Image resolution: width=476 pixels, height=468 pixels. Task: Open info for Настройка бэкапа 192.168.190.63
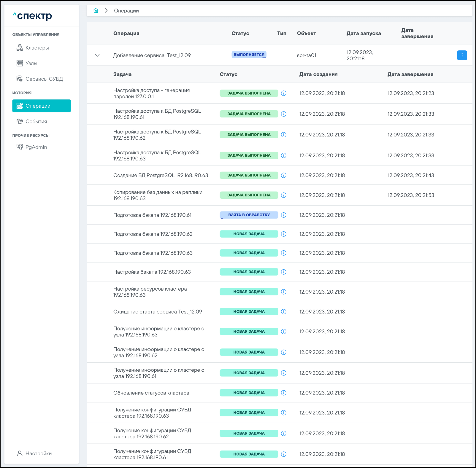(x=284, y=272)
